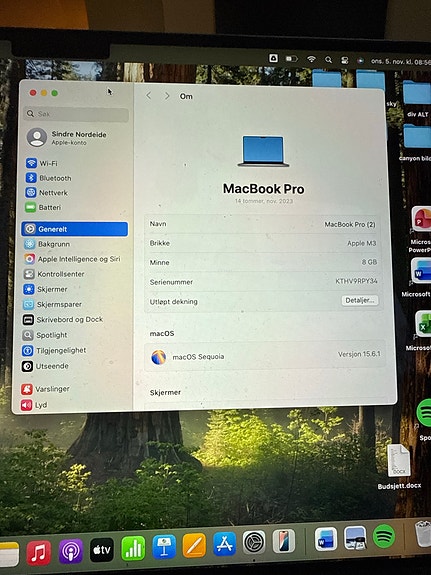
Task: Open Control Center in menu bar
Action: point(344,60)
